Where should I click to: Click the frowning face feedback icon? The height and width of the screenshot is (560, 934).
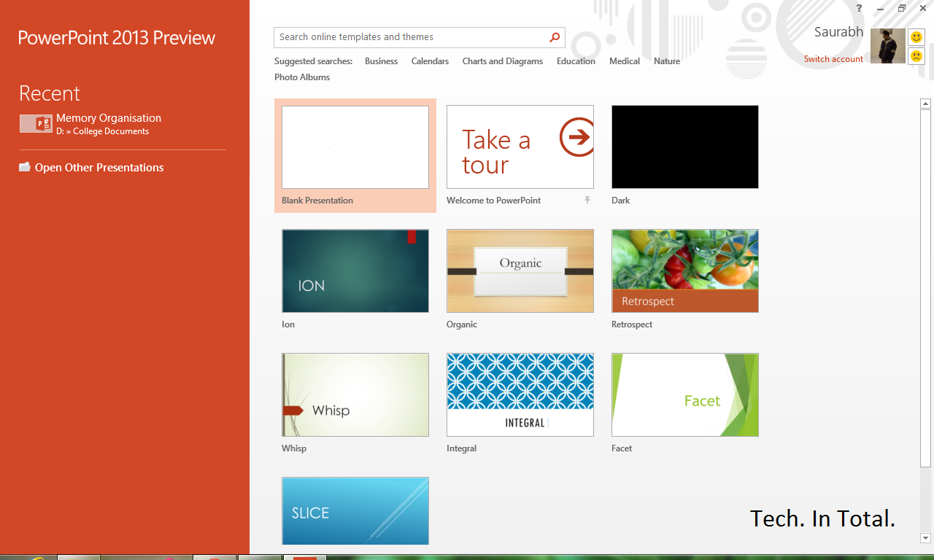click(x=916, y=55)
